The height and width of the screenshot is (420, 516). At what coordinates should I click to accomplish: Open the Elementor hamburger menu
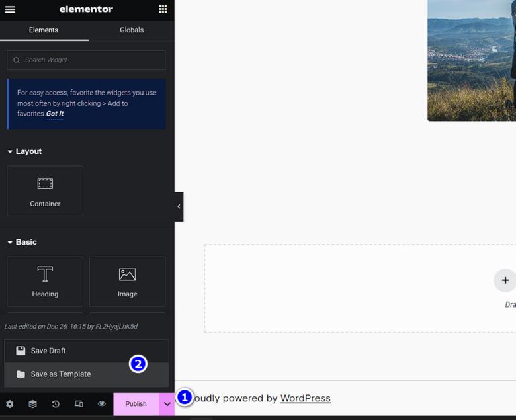[10, 9]
